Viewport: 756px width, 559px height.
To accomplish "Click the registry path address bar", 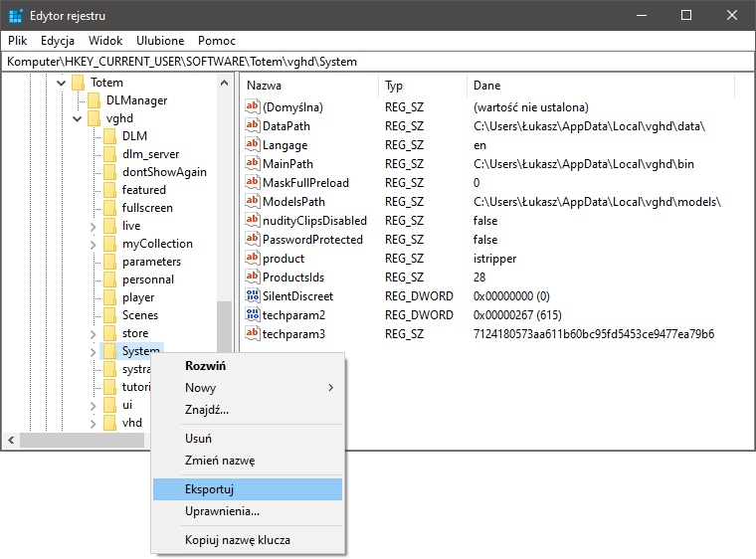I will [x=378, y=62].
